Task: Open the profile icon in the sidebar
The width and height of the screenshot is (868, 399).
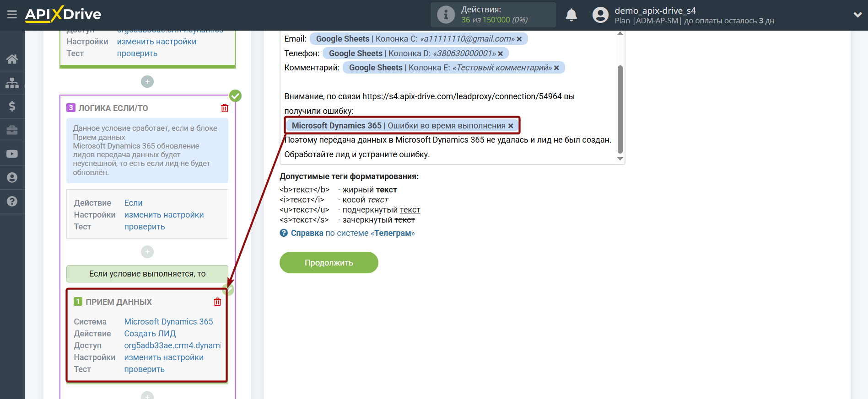Action: pyautogui.click(x=12, y=178)
